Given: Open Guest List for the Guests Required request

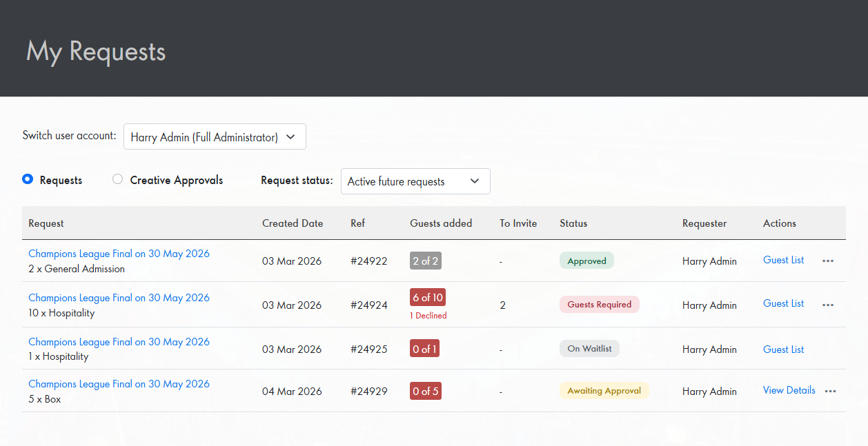Looking at the screenshot, I should click(x=783, y=303).
